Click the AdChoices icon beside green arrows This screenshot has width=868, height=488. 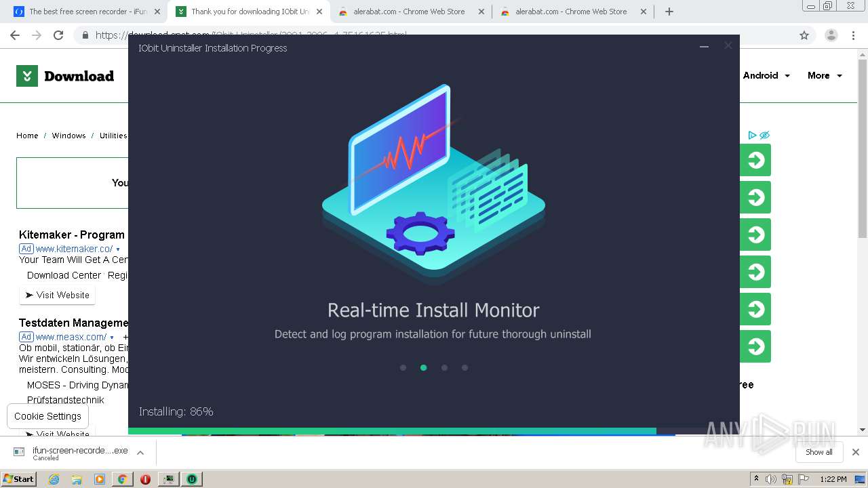752,135
